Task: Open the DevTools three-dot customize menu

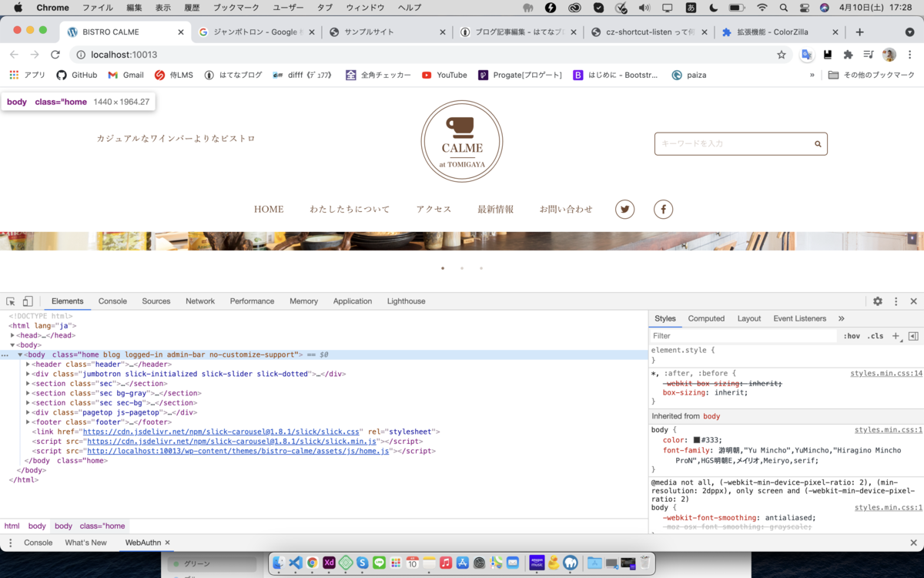Action: pyautogui.click(x=896, y=301)
